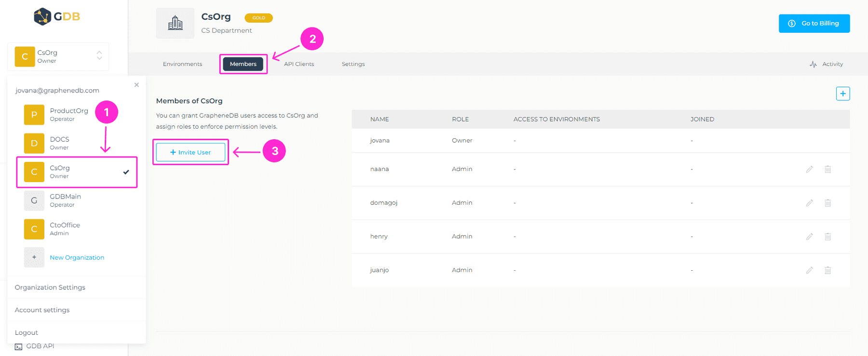Select the naana member name
868x356 pixels.
pyautogui.click(x=380, y=169)
